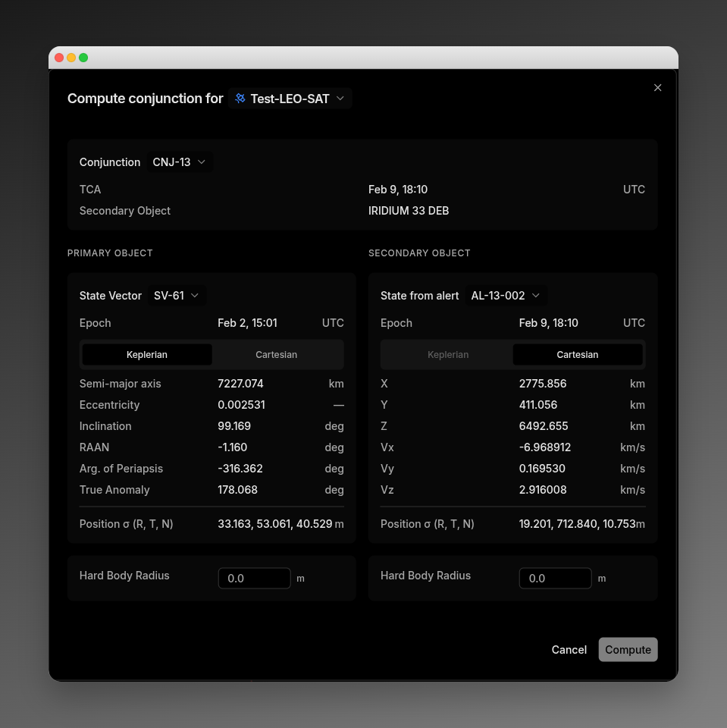Click the red macOS close window button

coord(59,58)
